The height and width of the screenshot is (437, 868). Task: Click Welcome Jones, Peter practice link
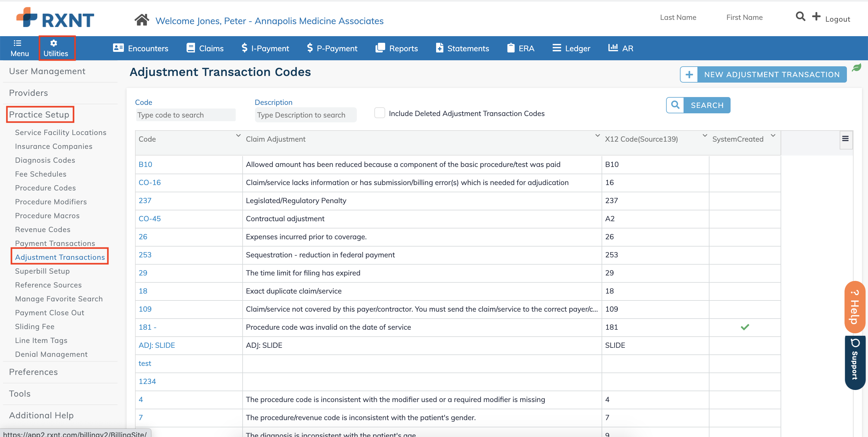[269, 21]
